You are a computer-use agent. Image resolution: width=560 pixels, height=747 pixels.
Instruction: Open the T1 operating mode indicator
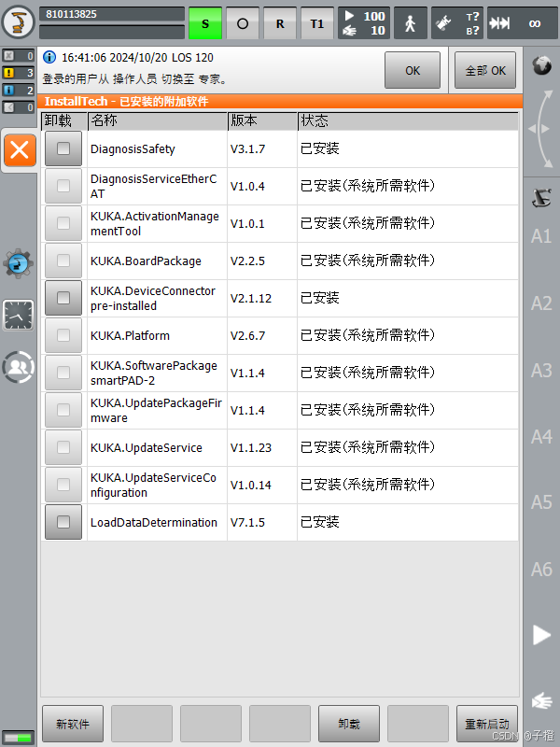point(316,23)
